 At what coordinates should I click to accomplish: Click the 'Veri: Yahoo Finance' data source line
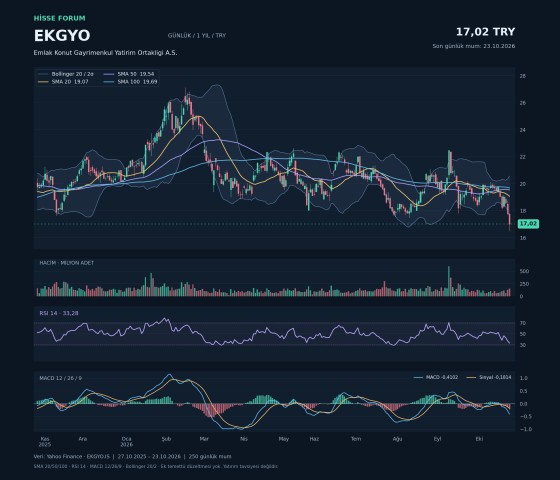(x=132, y=456)
